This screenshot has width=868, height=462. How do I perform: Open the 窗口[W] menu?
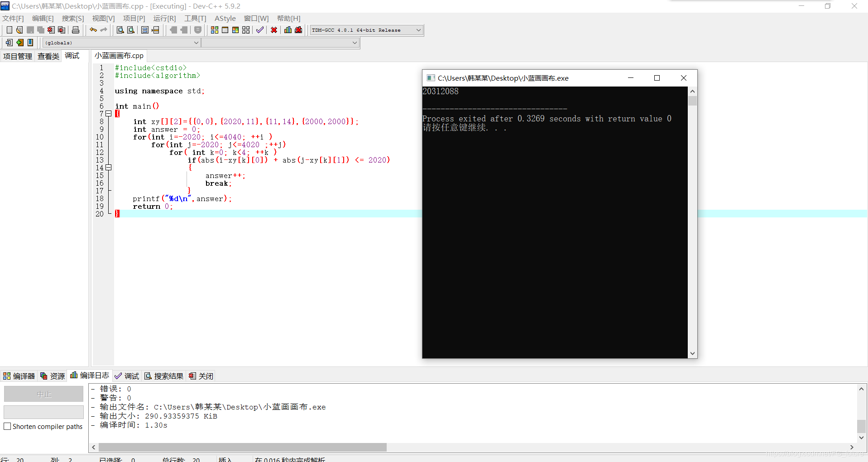point(256,18)
